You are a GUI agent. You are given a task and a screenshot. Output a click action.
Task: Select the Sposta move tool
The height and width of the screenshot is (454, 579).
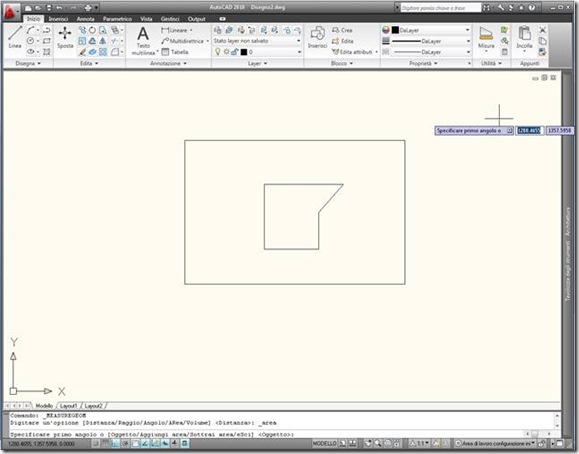click(x=65, y=37)
